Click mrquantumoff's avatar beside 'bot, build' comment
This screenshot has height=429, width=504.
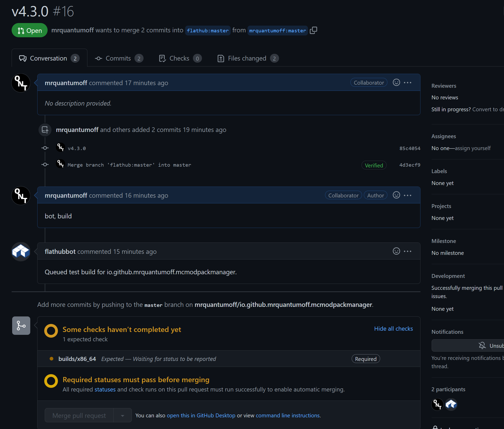pyautogui.click(x=20, y=196)
